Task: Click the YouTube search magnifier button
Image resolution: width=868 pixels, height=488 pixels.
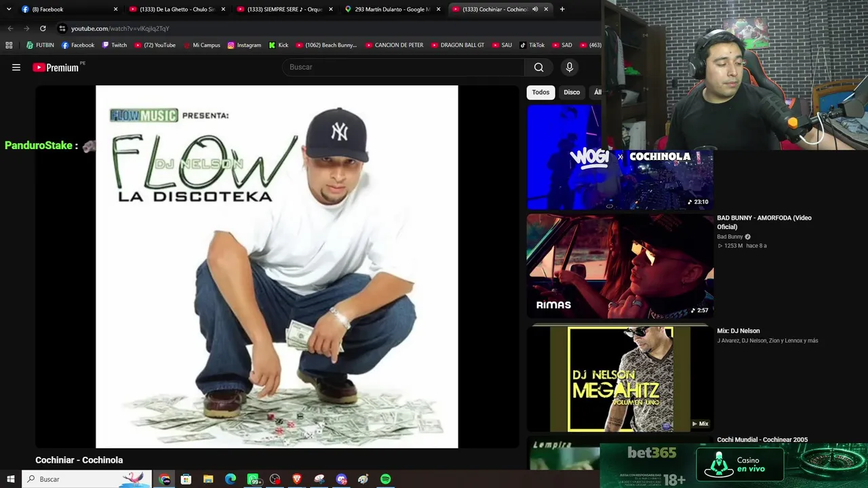Action: point(538,67)
